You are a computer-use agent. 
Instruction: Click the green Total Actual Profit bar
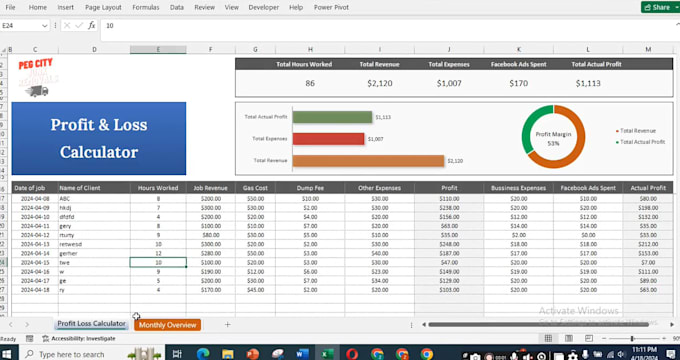point(332,117)
